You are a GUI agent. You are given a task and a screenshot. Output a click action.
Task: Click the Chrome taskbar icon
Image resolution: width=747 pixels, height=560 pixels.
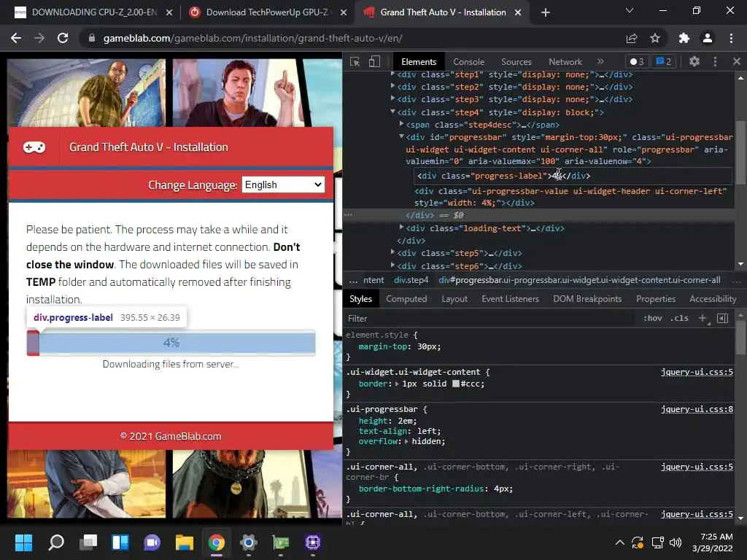216,542
